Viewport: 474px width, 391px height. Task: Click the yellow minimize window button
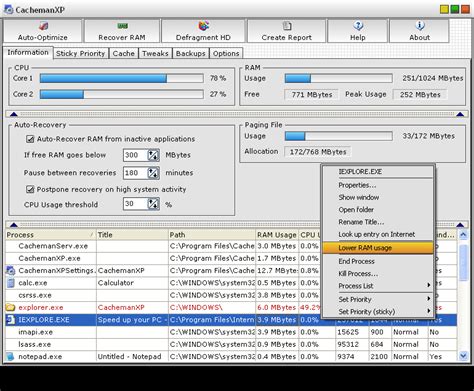pos(444,9)
